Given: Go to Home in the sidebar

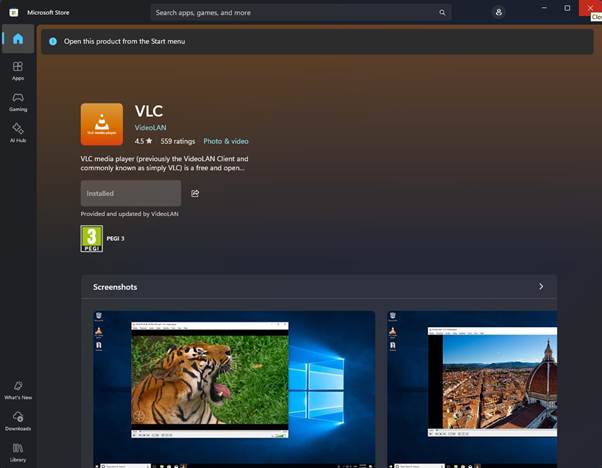Looking at the screenshot, I should pos(18,39).
